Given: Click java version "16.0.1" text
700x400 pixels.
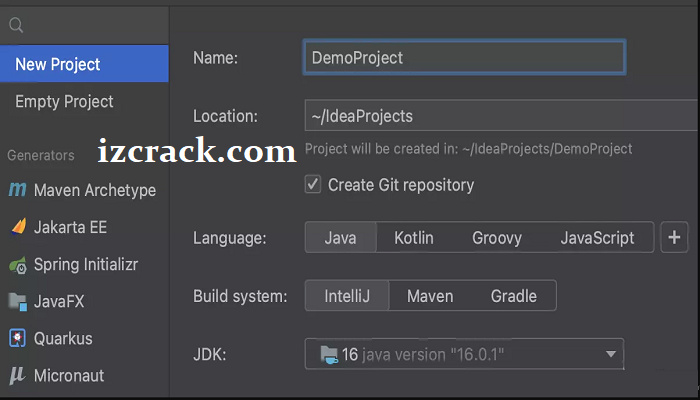Looking at the screenshot, I should pos(433,355).
